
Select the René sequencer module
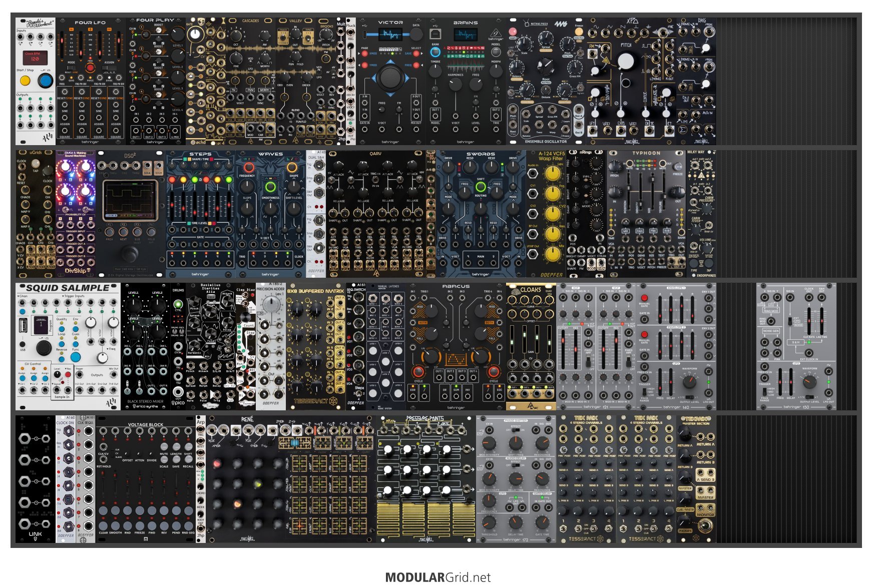[291, 478]
